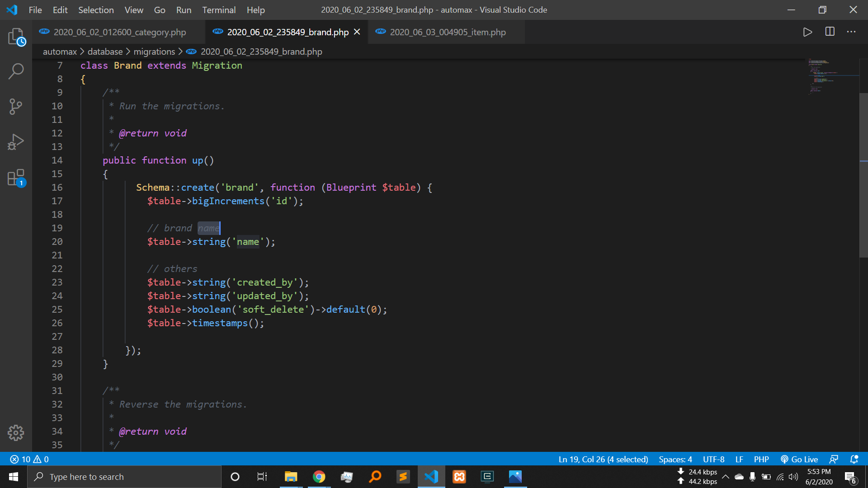Select PHP language mode indicator
This screenshot has height=488, width=868.
pyautogui.click(x=761, y=459)
